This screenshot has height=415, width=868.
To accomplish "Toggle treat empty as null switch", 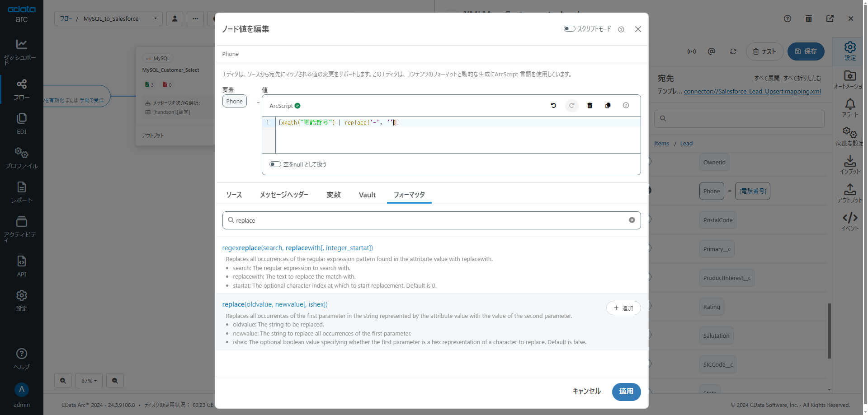I will (x=275, y=164).
